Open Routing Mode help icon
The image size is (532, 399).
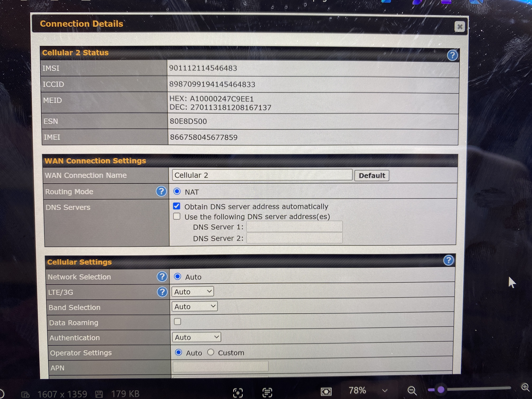point(161,191)
